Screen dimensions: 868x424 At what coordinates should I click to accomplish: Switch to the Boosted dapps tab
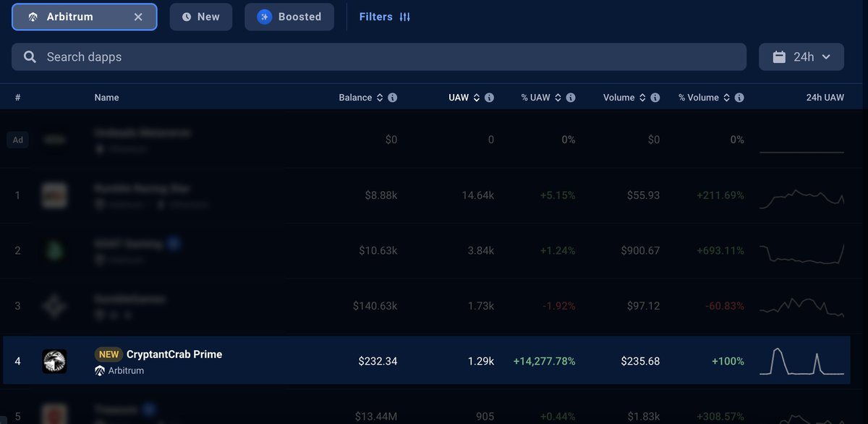[289, 17]
